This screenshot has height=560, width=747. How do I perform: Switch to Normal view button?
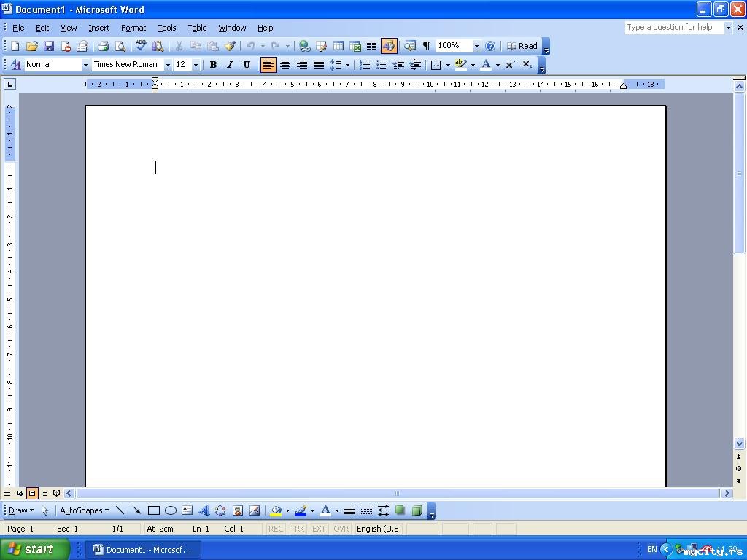tap(7, 494)
